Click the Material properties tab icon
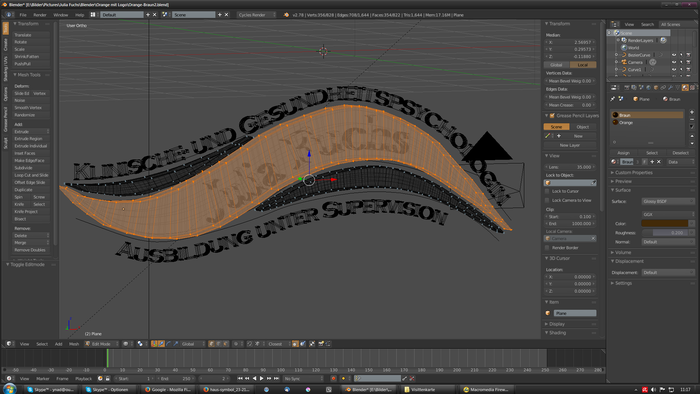This screenshot has height=394, width=700. click(685, 87)
